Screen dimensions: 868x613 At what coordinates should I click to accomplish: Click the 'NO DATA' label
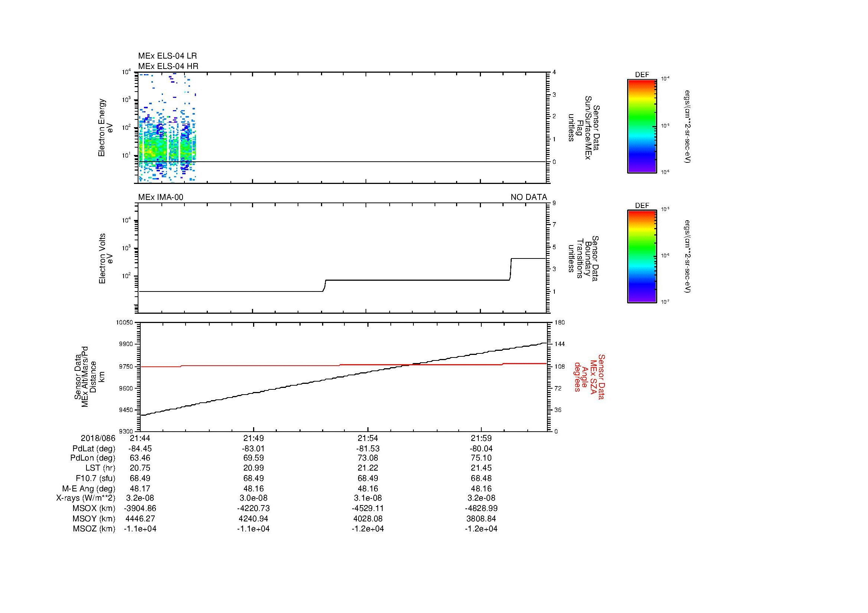[x=528, y=197]
